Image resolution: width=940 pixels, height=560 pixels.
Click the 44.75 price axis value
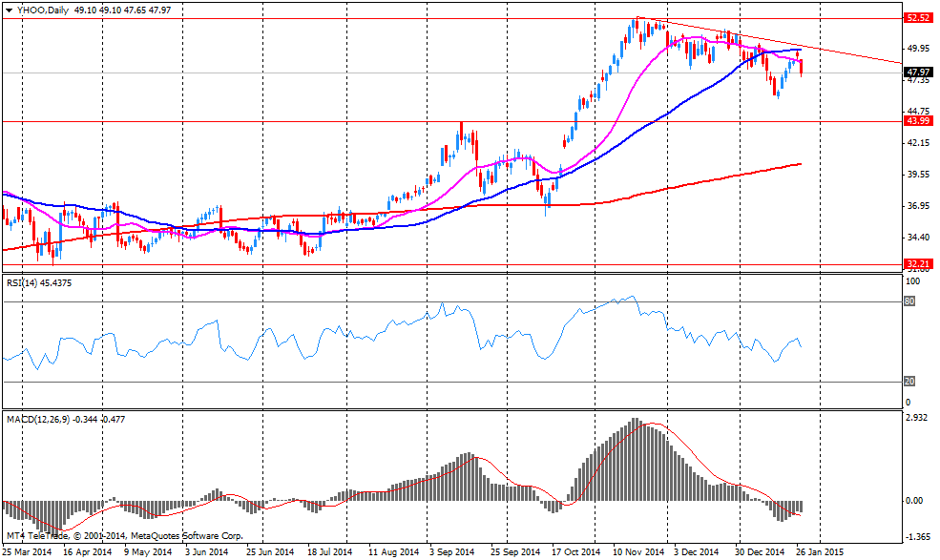pyautogui.click(x=918, y=111)
